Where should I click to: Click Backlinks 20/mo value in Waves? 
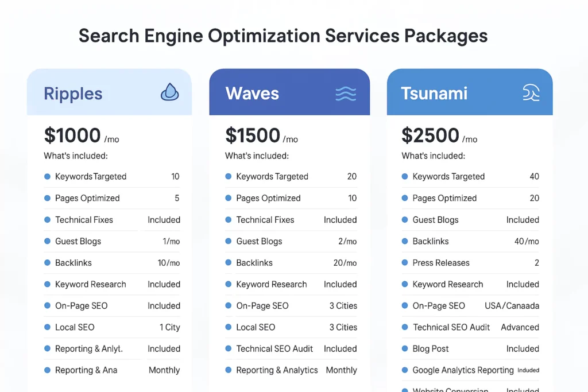(x=345, y=263)
